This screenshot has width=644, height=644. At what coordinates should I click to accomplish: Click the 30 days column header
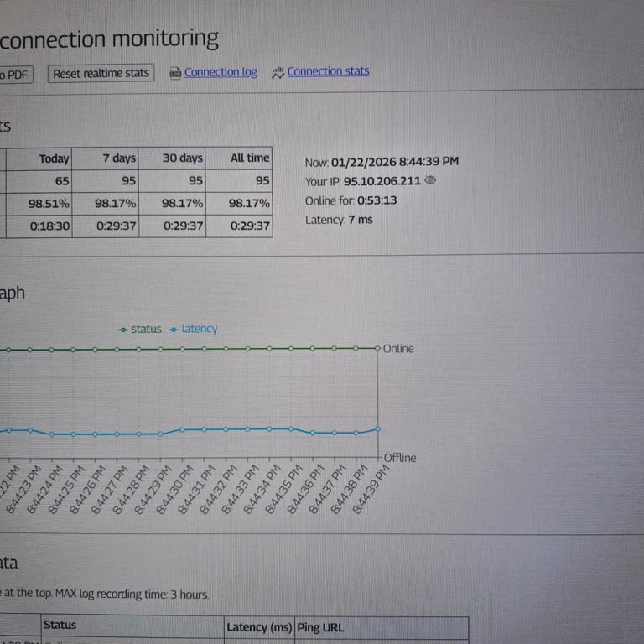point(172,158)
